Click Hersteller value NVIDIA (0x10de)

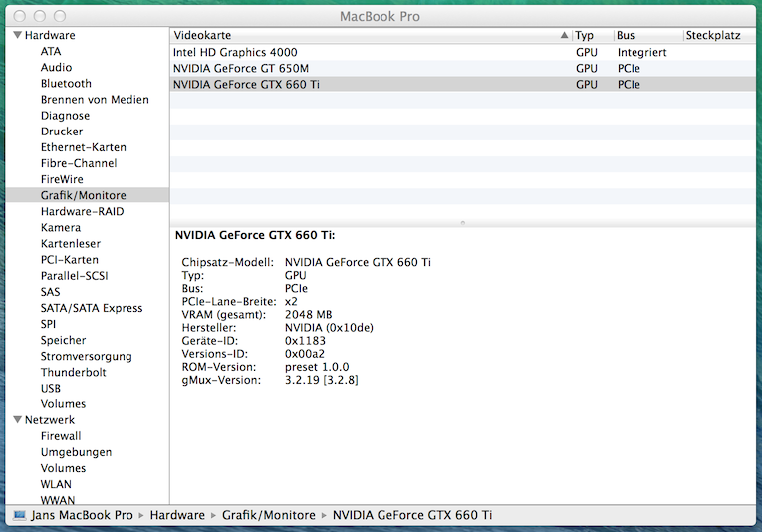coord(329,328)
